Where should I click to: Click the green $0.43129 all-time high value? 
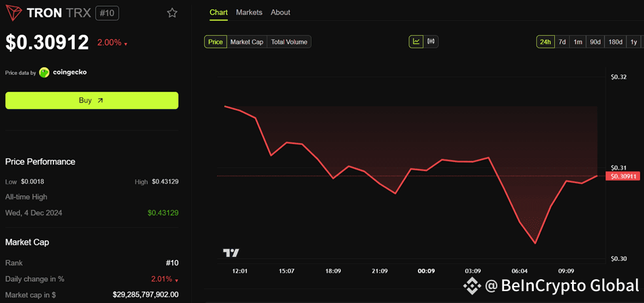pyautogui.click(x=163, y=213)
